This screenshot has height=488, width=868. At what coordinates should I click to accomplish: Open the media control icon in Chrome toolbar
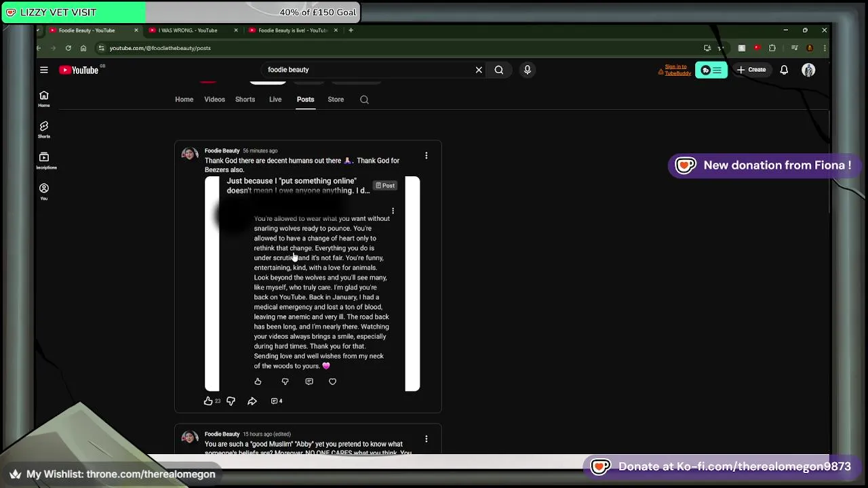(794, 48)
